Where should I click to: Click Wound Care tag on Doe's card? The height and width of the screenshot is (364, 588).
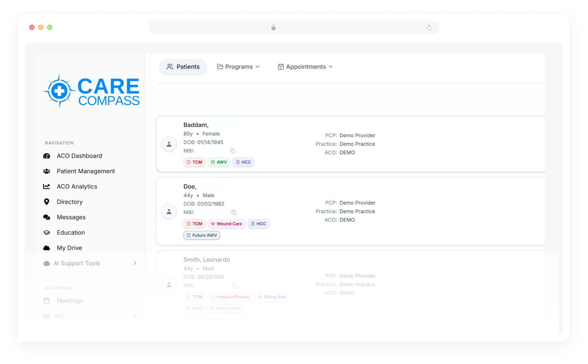226,224
